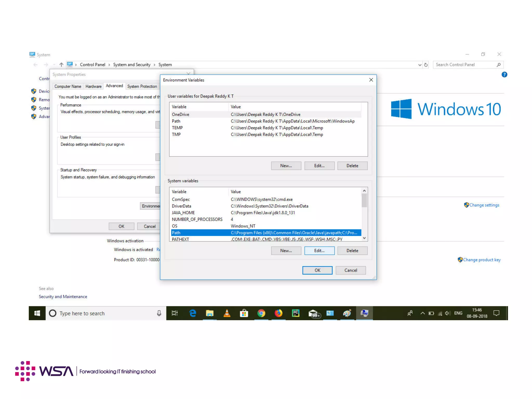
Task: Click New under user variables
Action: point(286,166)
